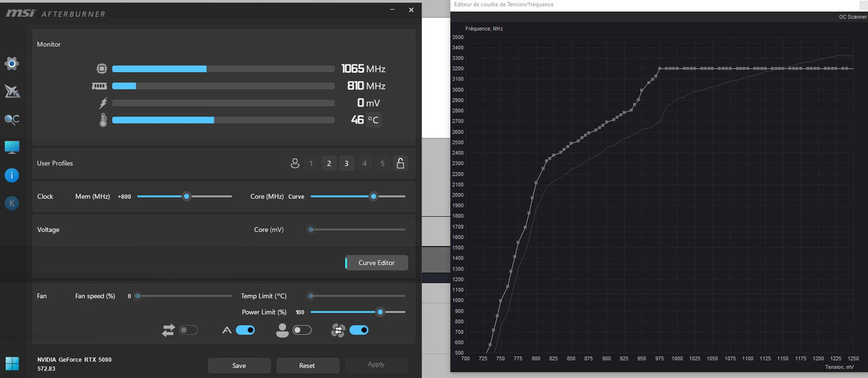Click the 0 mV voltage reading
Screen dimensions: 868x378
pyautogui.click(x=368, y=103)
